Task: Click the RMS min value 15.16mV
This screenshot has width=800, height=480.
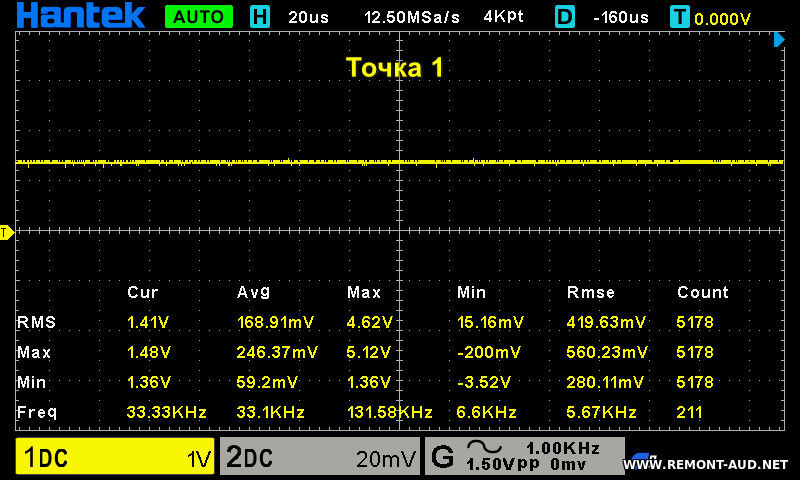Action: (490, 322)
